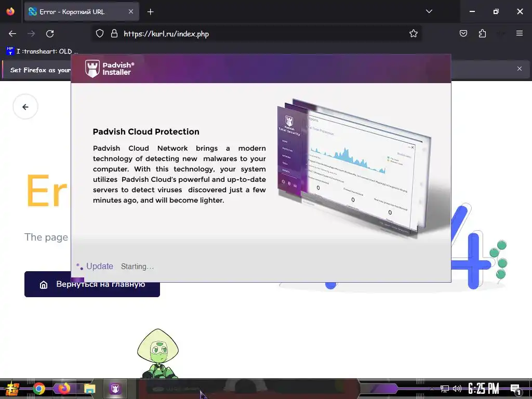Click the Update label in installer
Viewport: 532px width, 399px height.
pos(99,267)
